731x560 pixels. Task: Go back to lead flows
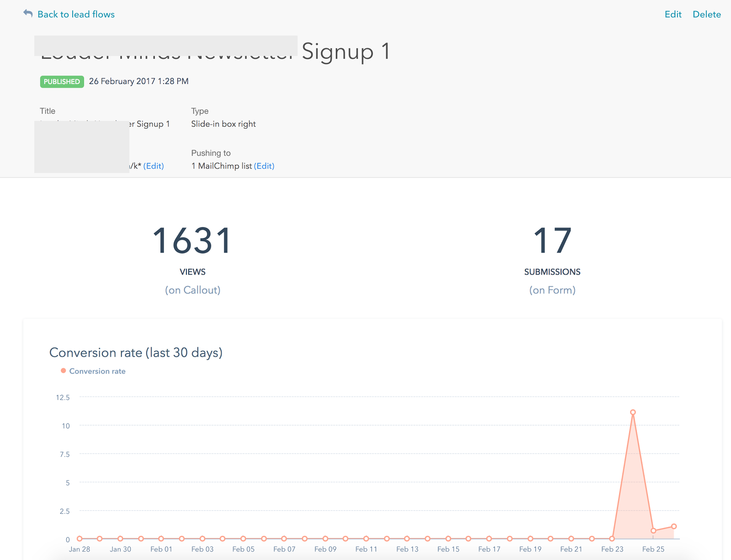[76, 14]
